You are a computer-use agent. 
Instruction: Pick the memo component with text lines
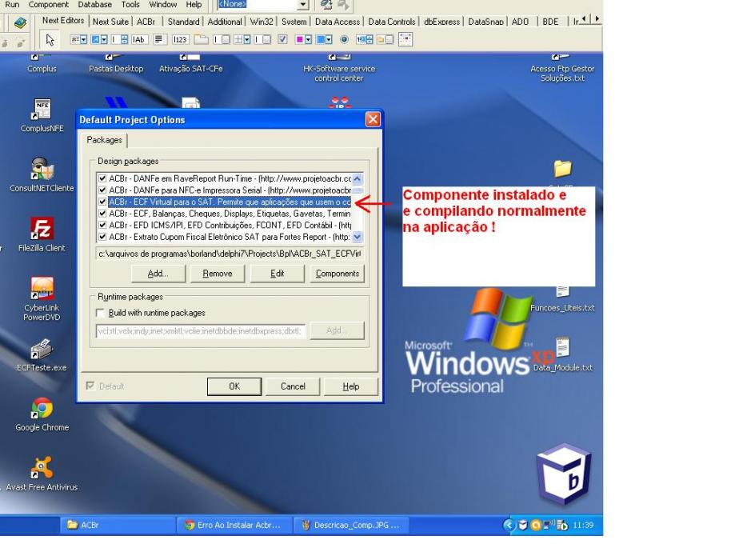159,39
